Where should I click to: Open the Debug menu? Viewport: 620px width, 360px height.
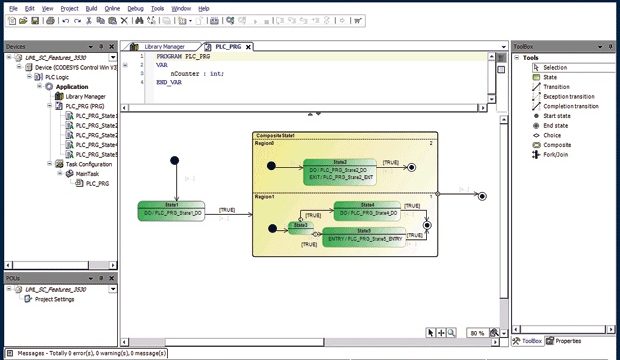click(135, 8)
